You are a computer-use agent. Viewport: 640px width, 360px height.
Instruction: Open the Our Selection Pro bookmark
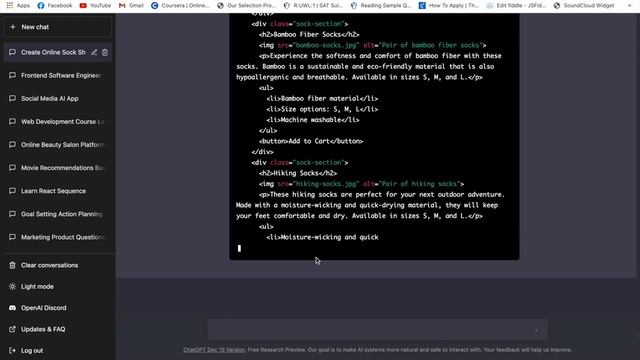coord(246,5)
